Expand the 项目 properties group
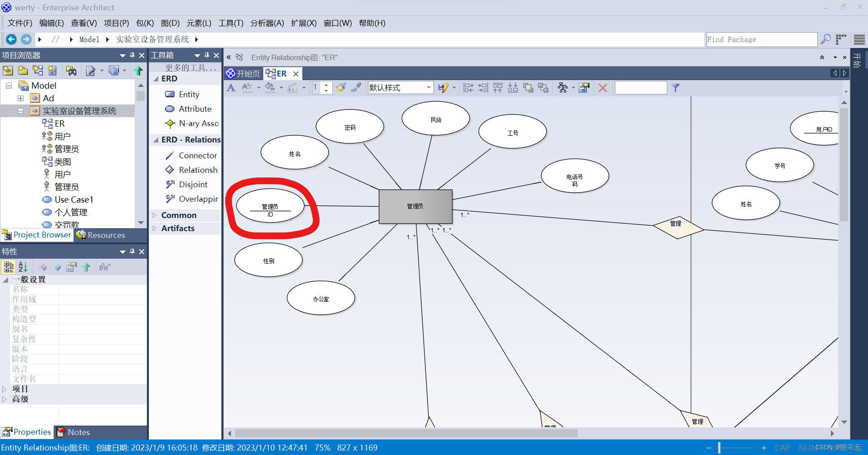 5,389
